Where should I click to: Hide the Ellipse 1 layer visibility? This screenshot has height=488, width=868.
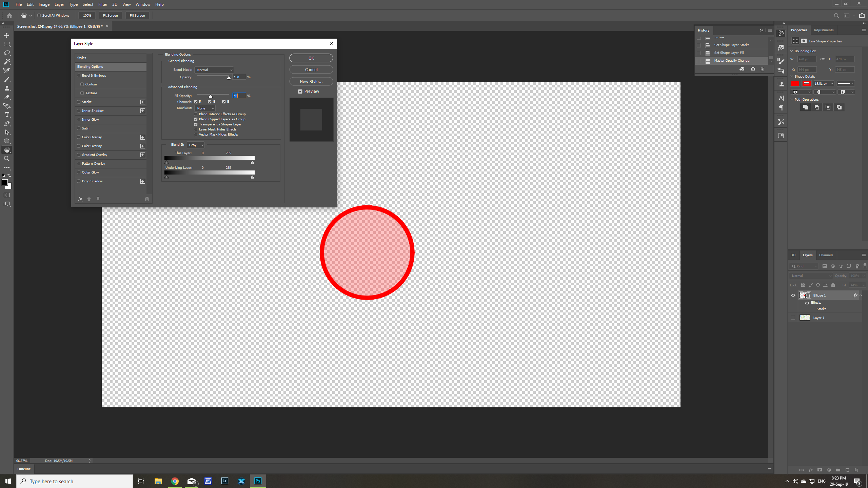(x=793, y=295)
